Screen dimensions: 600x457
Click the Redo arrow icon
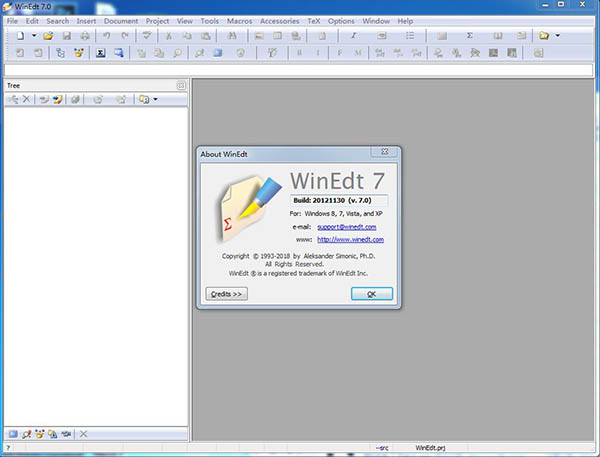point(125,36)
